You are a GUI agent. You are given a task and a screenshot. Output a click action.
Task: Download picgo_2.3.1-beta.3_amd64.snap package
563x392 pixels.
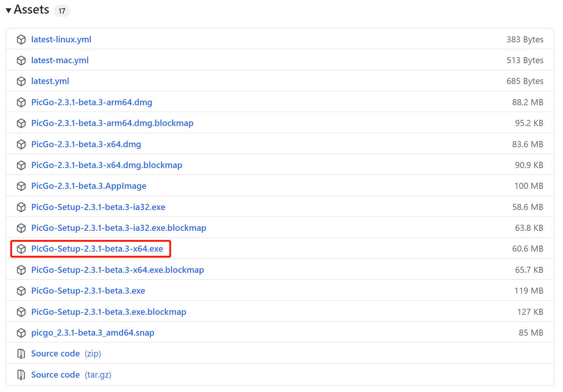(93, 333)
